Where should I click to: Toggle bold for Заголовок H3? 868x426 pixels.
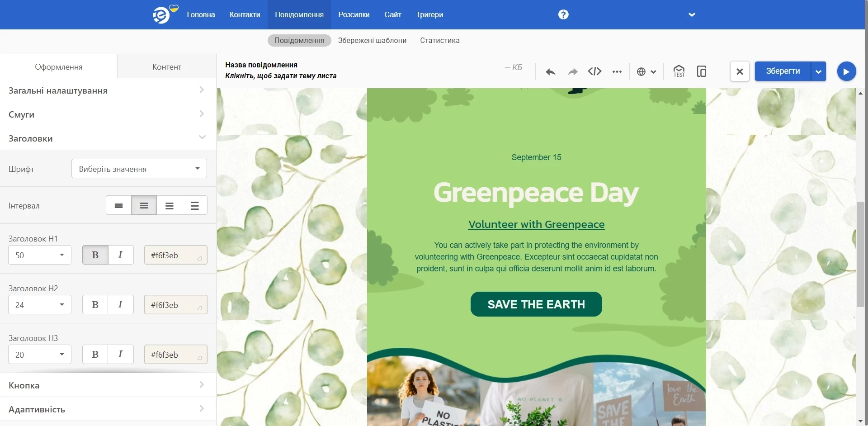tap(95, 355)
